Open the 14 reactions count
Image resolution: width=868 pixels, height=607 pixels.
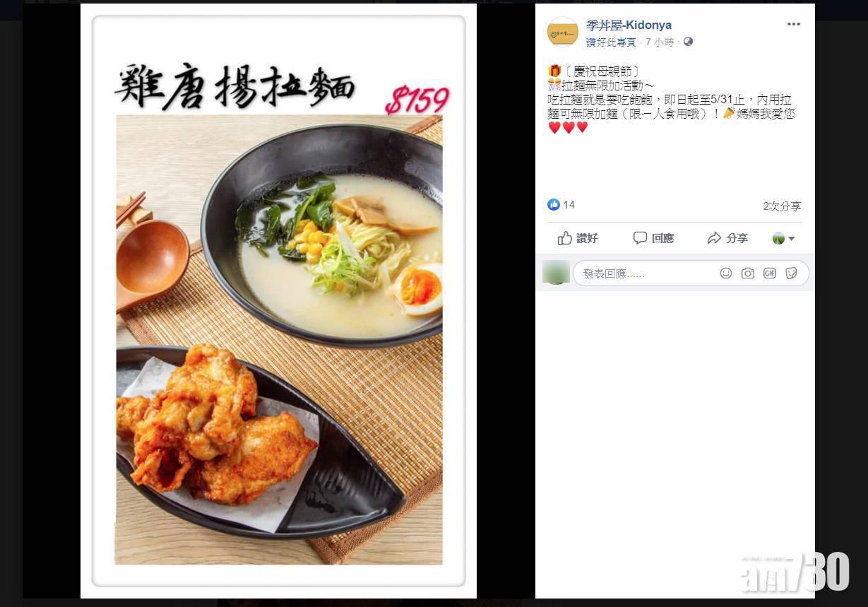coord(569,205)
